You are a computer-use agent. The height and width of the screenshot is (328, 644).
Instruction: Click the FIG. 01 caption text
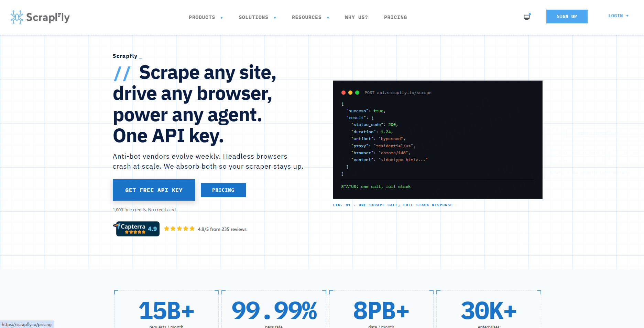pyautogui.click(x=393, y=205)
